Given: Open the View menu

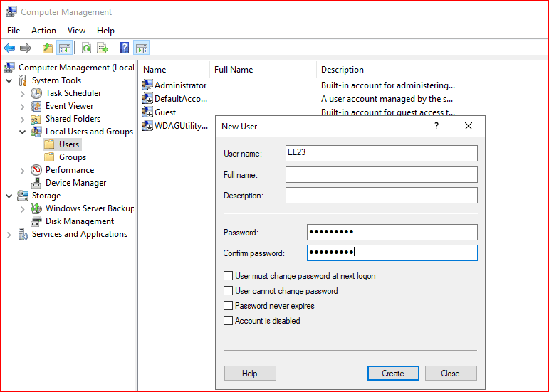Looking at the screenshot, I should click(76, 31).
